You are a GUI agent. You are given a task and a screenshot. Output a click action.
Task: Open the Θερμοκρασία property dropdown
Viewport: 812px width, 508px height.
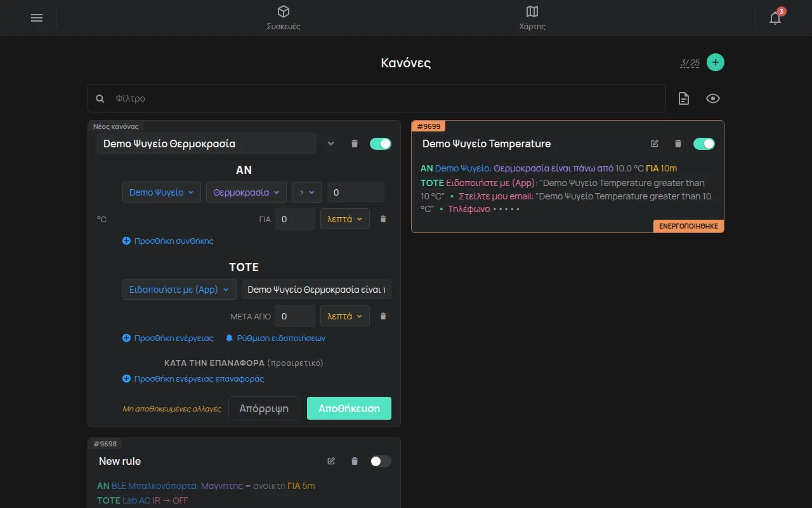246,192
